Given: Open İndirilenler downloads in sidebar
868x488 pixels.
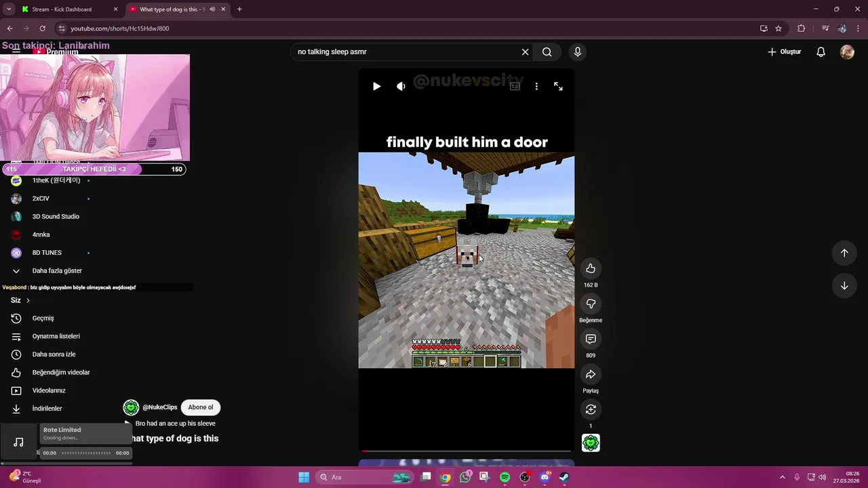Looking at the screenshot, I should click(47, 409).
